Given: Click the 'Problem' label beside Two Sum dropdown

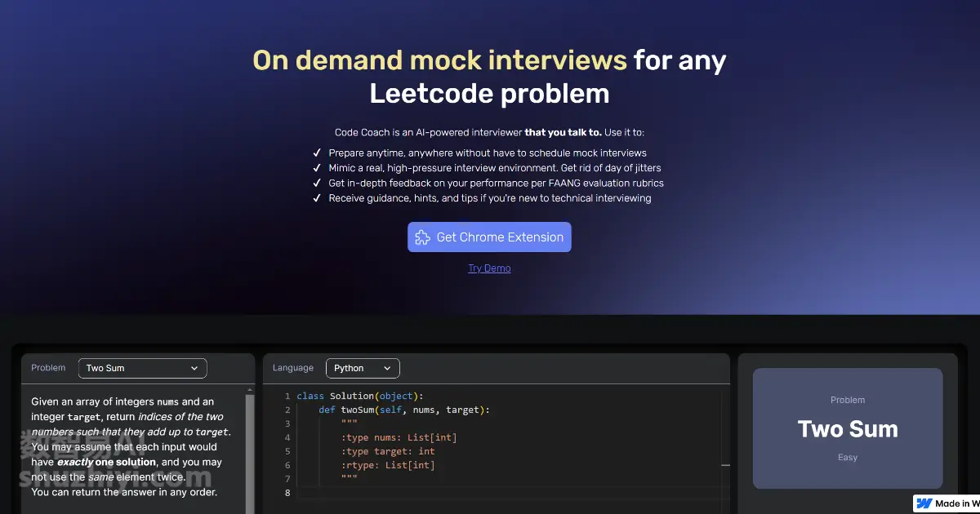Looking at the screenshot, I should pos(48,368).
